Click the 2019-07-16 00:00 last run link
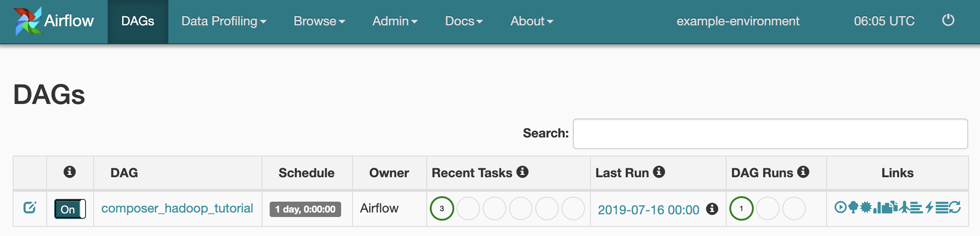 point(648,210)
